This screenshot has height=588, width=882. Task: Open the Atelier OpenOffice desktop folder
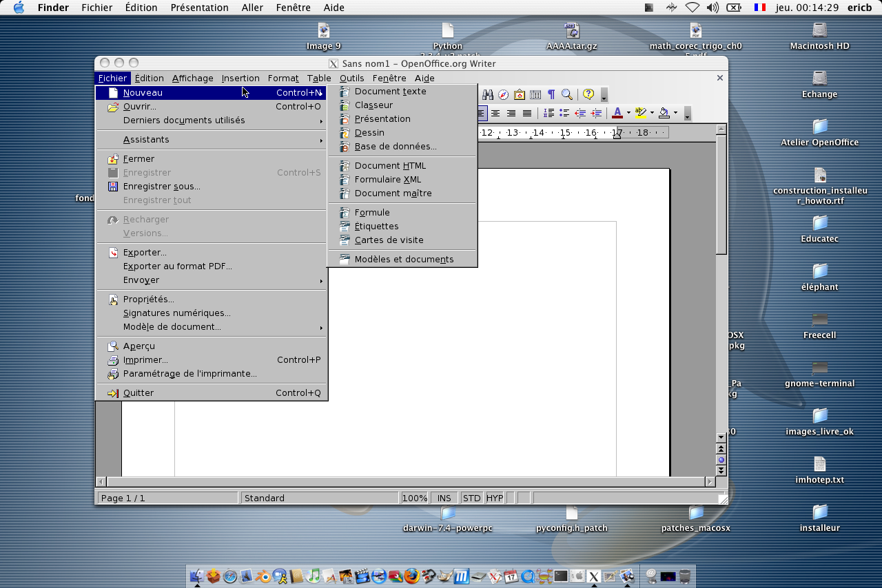tap(819, 133)
